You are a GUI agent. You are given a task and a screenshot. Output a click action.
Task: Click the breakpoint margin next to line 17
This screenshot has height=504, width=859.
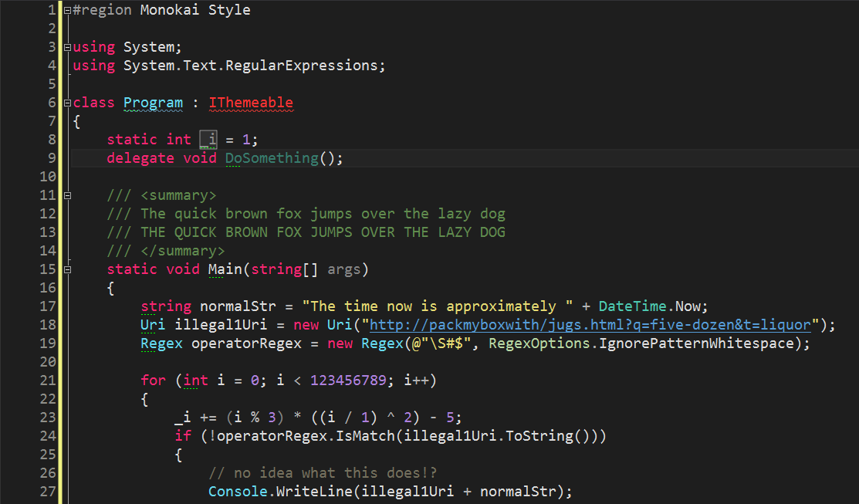click(x=15, y=306)
